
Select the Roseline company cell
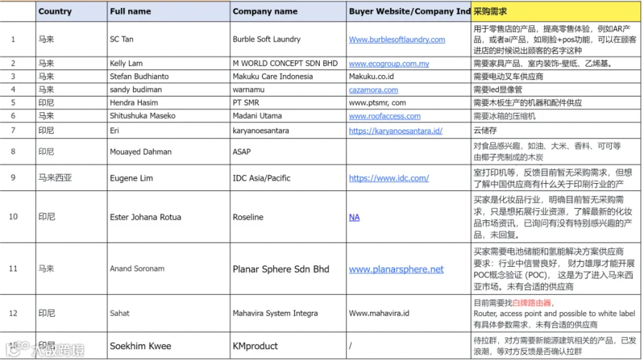tap(288, 217)
